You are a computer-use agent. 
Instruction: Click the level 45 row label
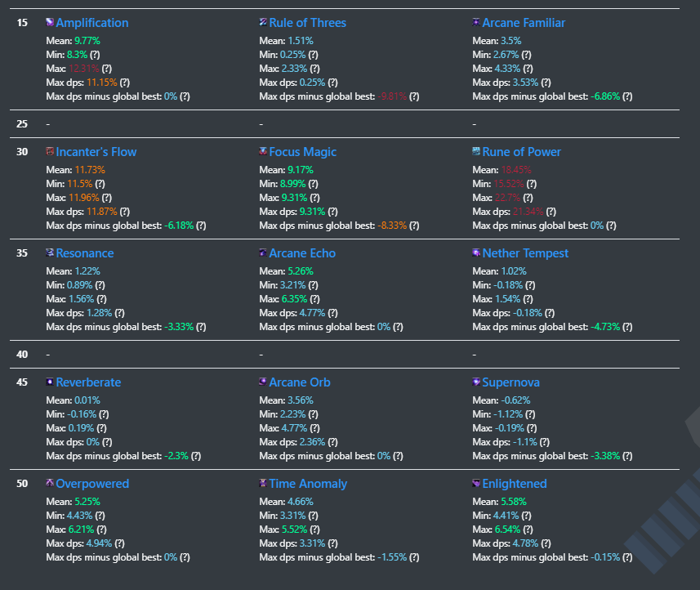[22, 382]
